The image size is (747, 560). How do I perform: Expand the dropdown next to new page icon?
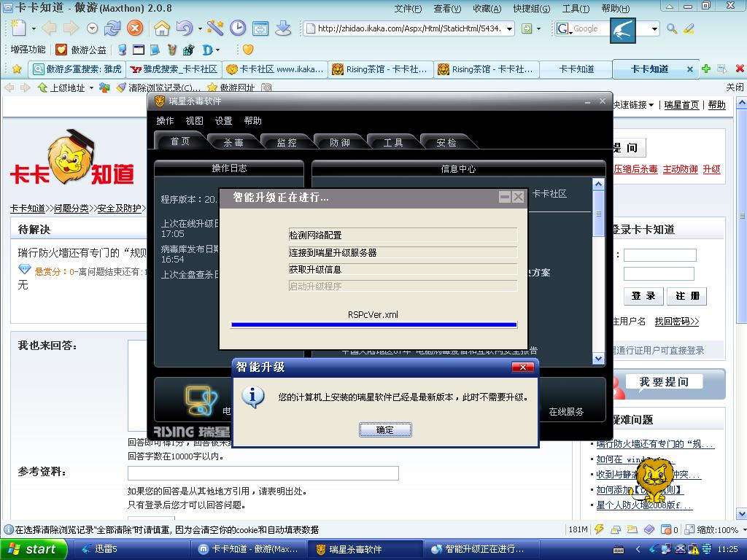click(x=34, y=28)
